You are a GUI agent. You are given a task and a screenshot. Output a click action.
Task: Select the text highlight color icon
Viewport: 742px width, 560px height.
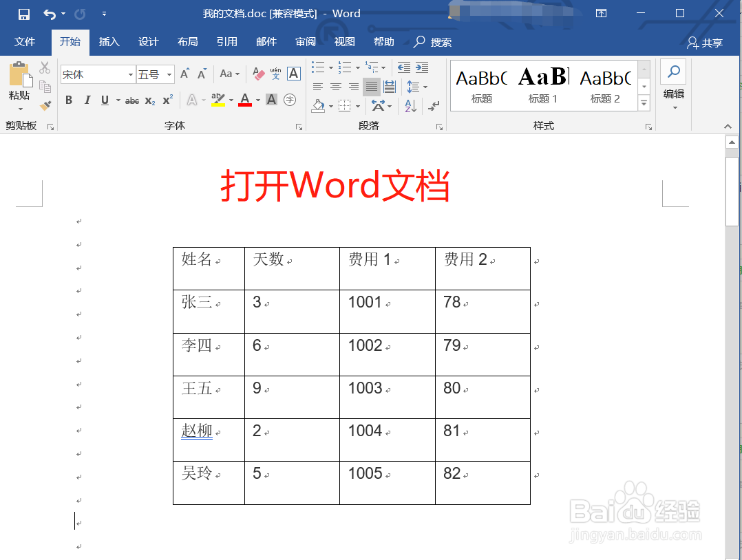(219, 100)
